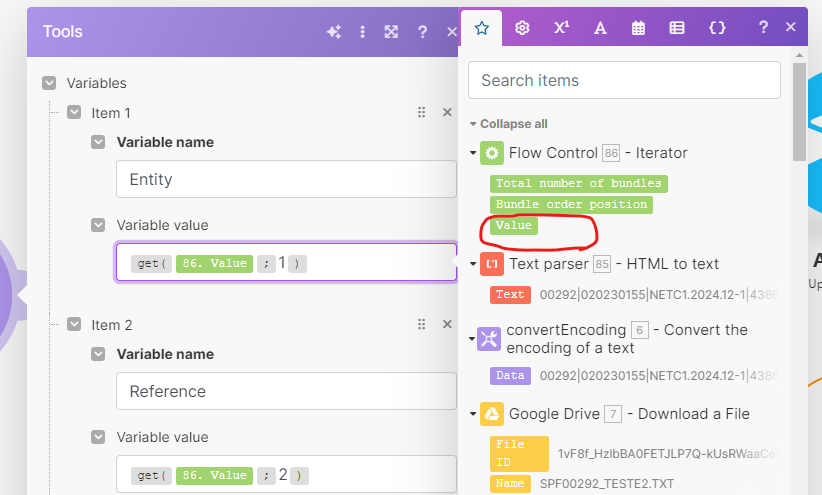Click the 86. Value pill in Item 1
The image size is (822, 495).
(x=214, y=263)
